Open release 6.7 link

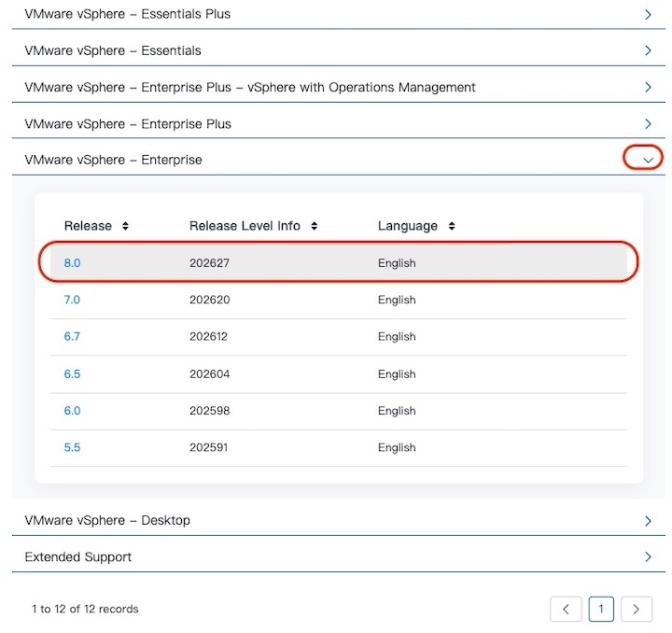coord(72,336)
